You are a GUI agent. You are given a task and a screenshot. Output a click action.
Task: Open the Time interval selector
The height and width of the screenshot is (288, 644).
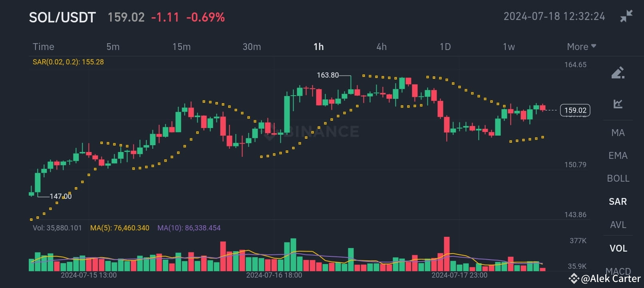[x=43, y=46]
